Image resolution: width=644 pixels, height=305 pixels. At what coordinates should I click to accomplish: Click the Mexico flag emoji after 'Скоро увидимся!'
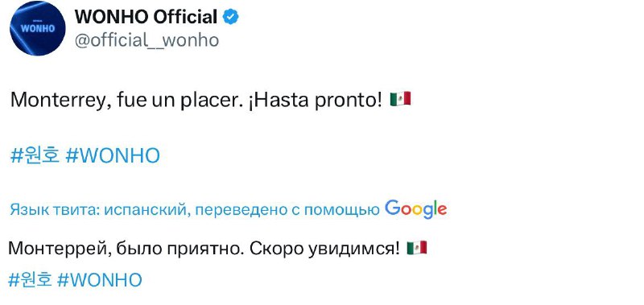coord(416,248)
